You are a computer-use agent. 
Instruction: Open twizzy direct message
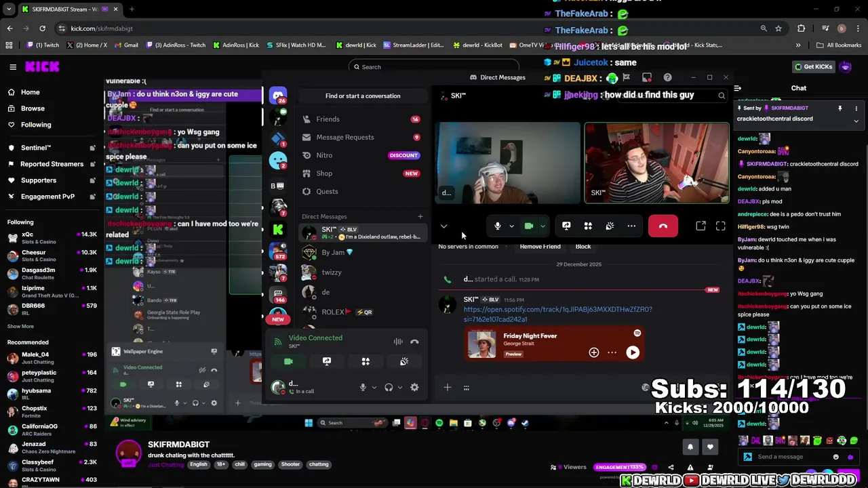(x=363, y=272)
